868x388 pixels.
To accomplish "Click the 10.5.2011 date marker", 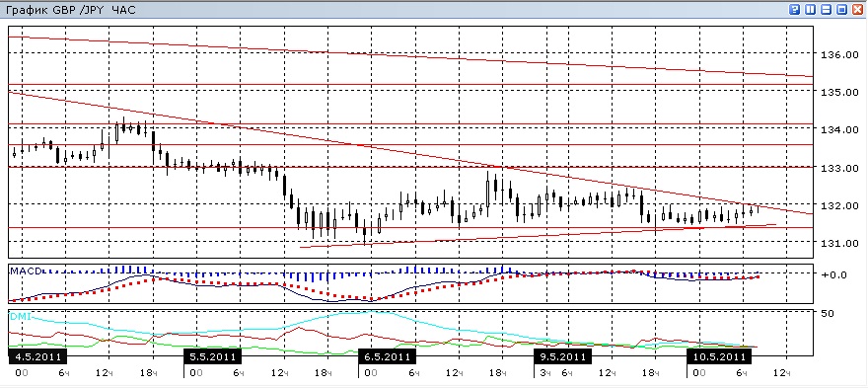I will click(716, 355).
